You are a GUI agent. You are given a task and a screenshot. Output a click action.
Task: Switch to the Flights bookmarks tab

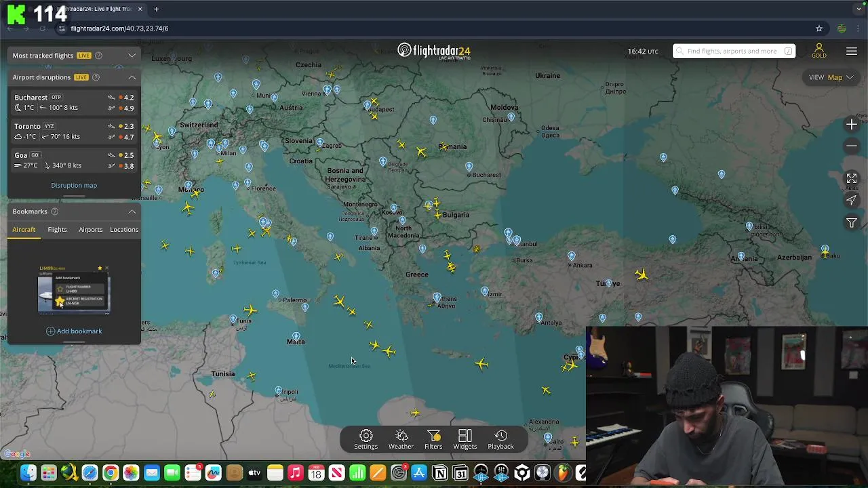click(57, 230)
